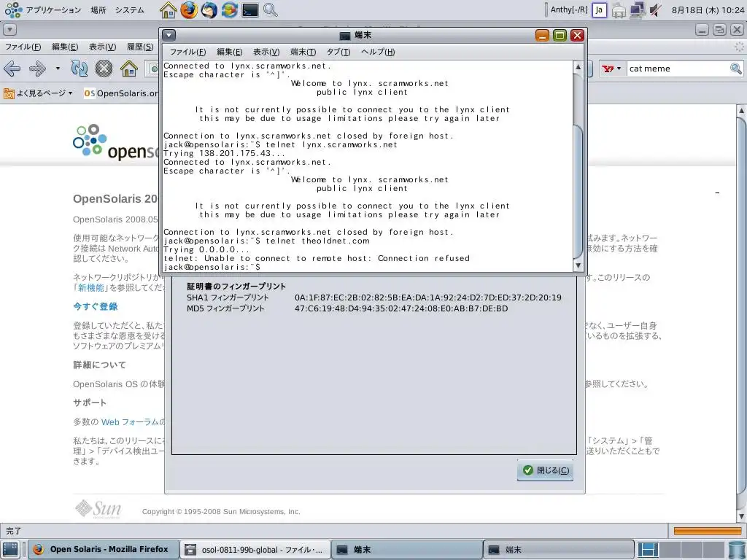
Task: Open terminal タブ(T) menu
Action: (x=338, y=52)
